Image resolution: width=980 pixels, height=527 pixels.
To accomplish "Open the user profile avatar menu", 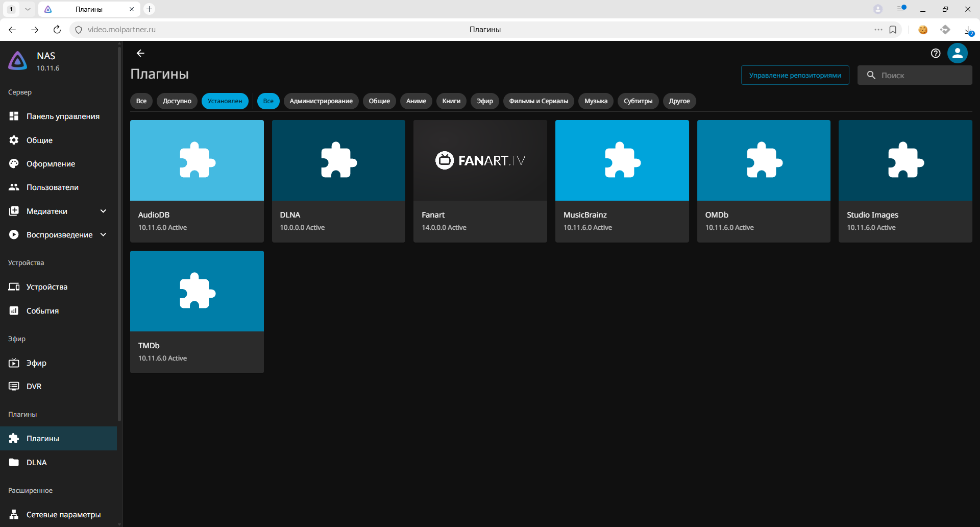I will pyautogui.click(x=957, y=53).
